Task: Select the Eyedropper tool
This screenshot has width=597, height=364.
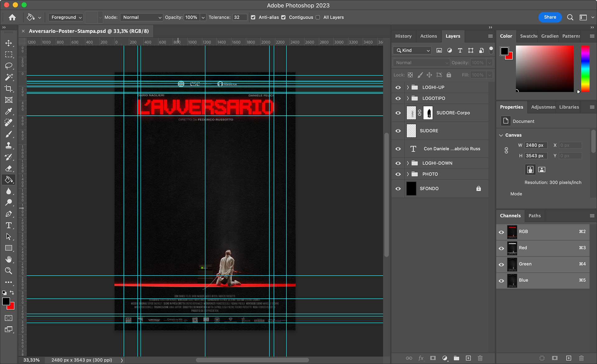Action: point(9,111)
